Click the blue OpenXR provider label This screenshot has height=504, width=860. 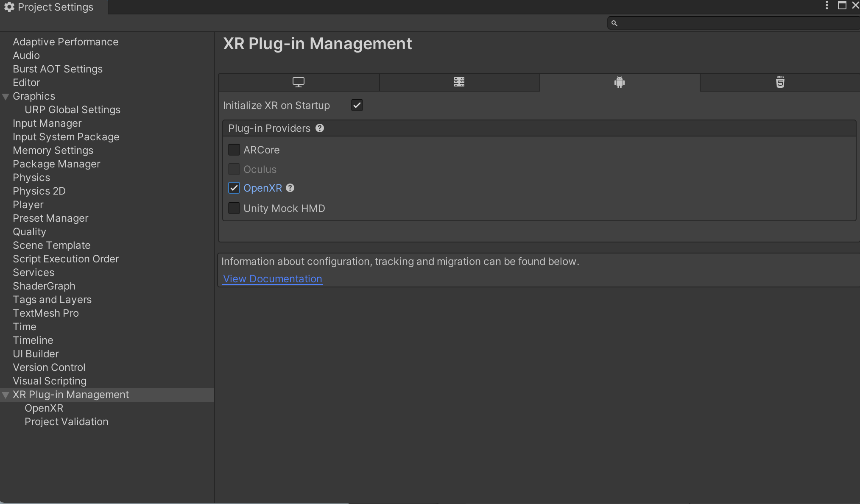pos(262,188)
